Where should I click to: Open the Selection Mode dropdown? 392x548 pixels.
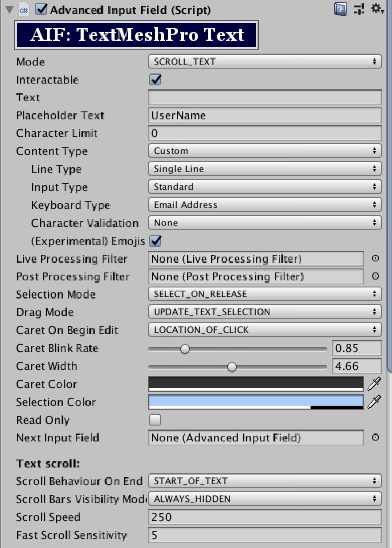(x=265, y=294)
